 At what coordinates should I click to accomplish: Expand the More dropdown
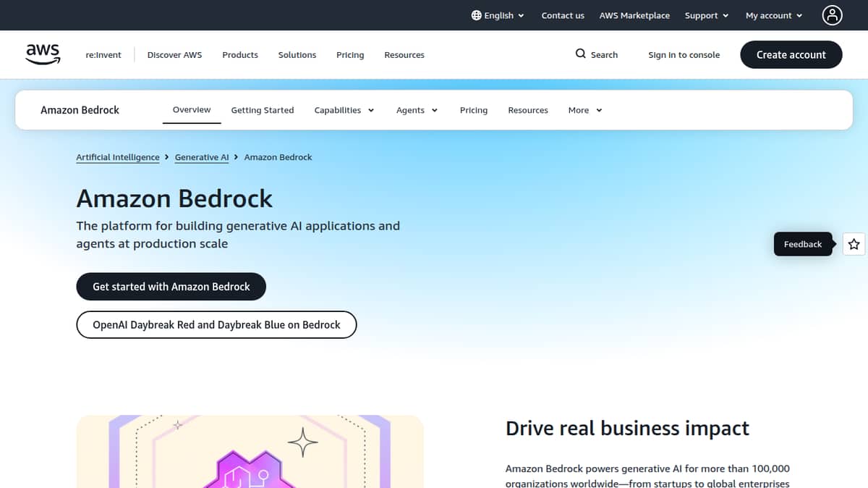coord(585,110)
